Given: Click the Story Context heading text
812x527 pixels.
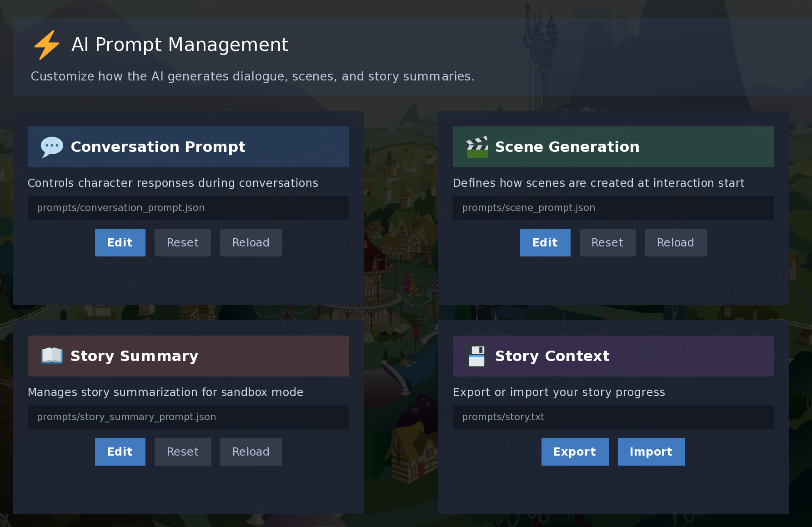Looking at the screenshot, I should [552, 356].
